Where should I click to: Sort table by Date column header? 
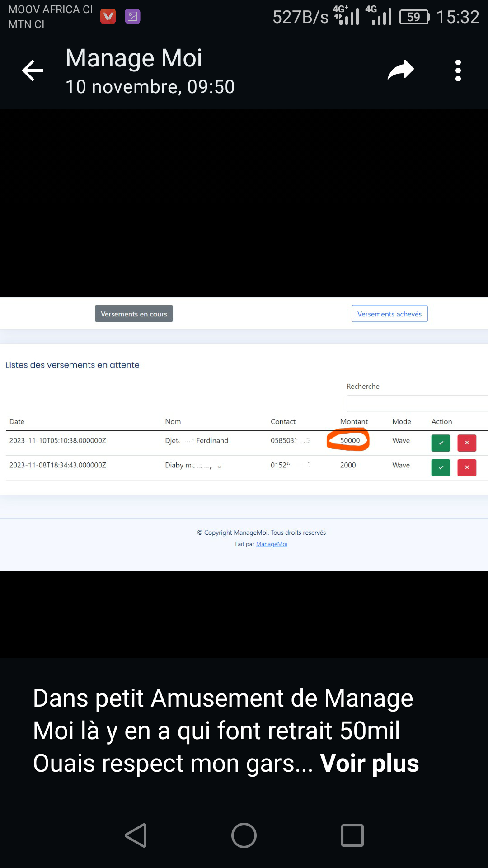(17, 421)
